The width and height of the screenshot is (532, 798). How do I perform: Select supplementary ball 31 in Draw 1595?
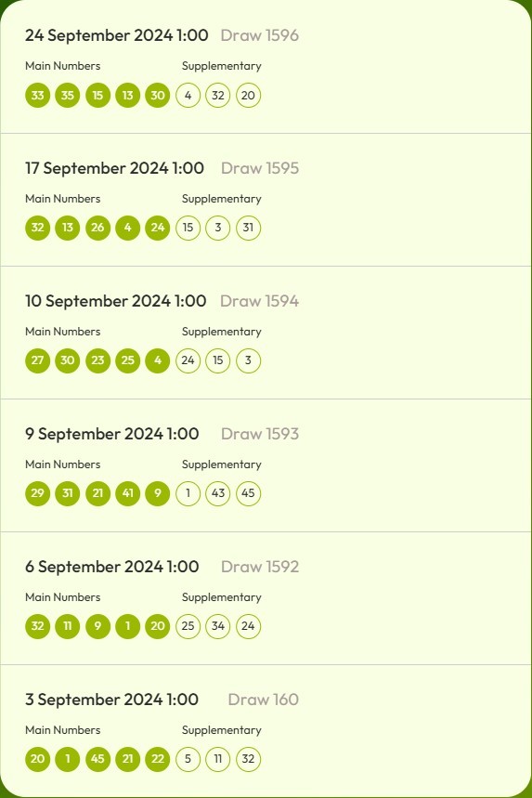(248, 228)
